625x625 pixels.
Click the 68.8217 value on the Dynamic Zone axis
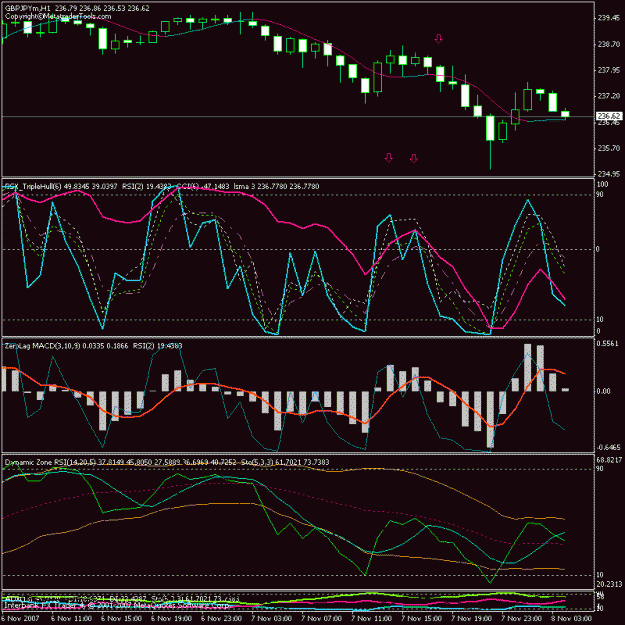click(x=609, y=460)
